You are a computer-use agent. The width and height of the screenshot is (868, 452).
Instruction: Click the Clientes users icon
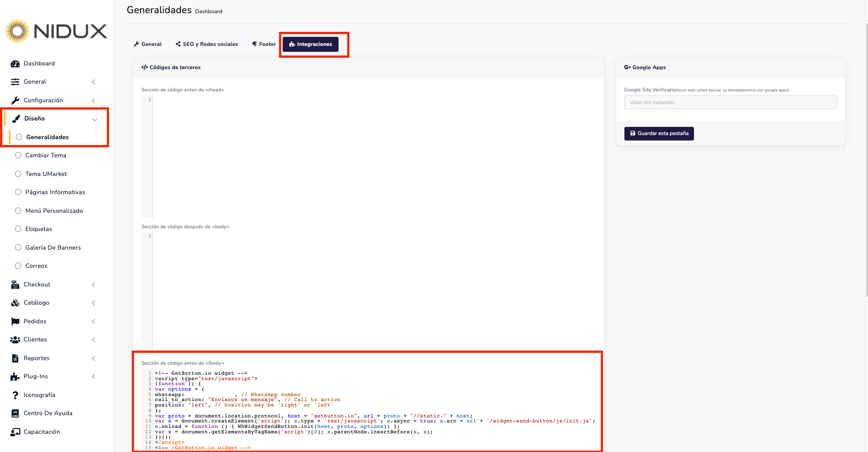[x=15, y=340]
